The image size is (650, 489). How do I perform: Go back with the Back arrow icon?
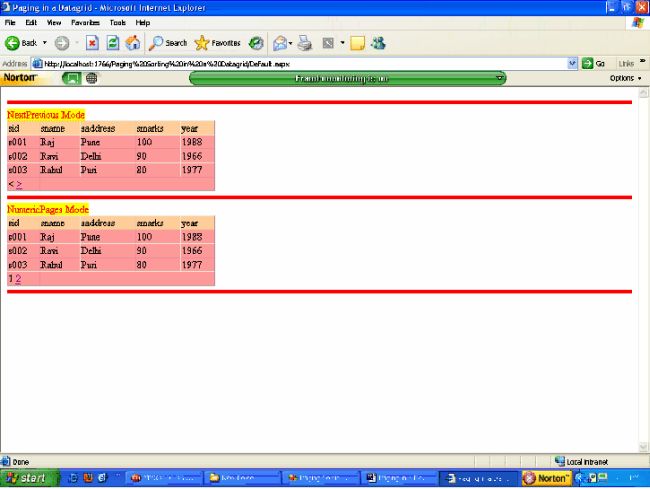[x=12, y=43]
